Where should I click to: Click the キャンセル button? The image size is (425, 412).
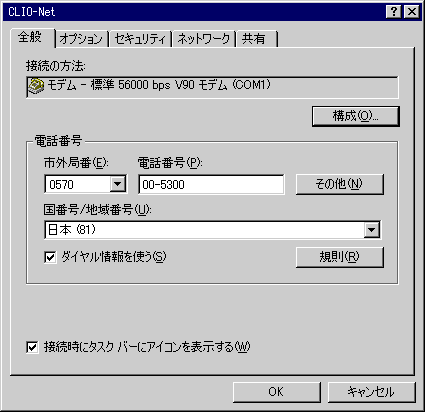[x=372, y=392]
